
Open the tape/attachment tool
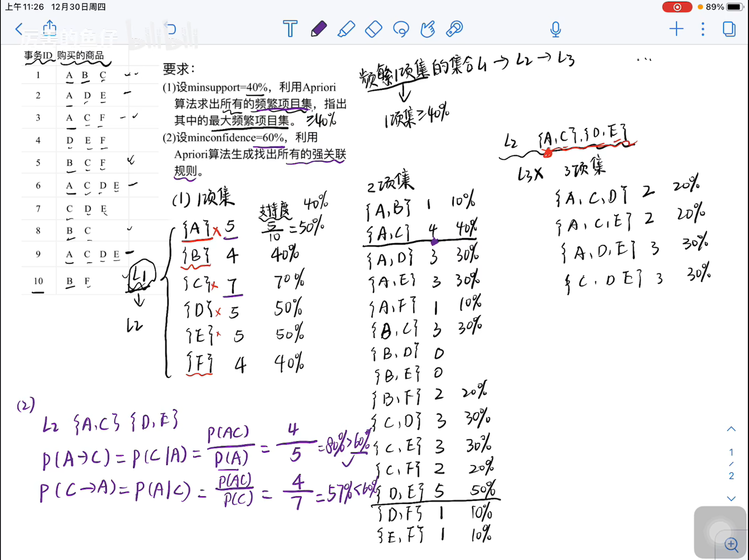pos(455,29)
